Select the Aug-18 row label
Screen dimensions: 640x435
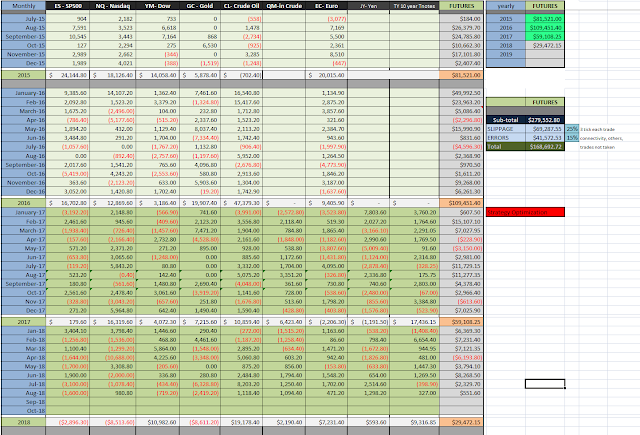point(24,393)
